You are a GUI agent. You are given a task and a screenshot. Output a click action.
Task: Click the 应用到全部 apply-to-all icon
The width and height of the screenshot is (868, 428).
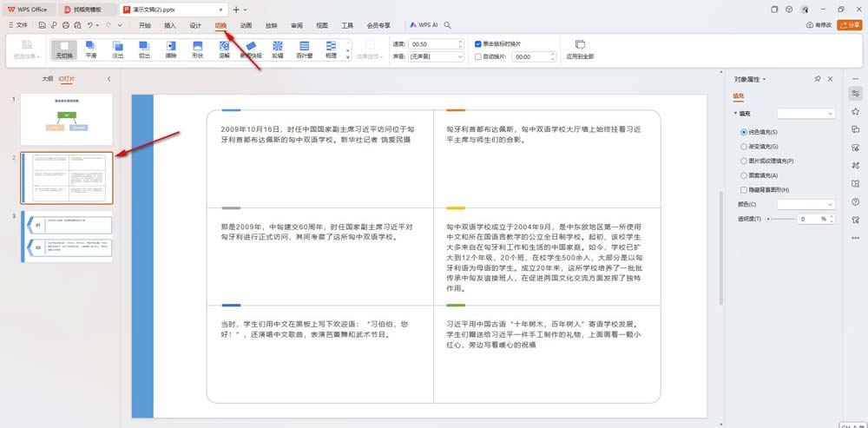(x=580, y=45)
